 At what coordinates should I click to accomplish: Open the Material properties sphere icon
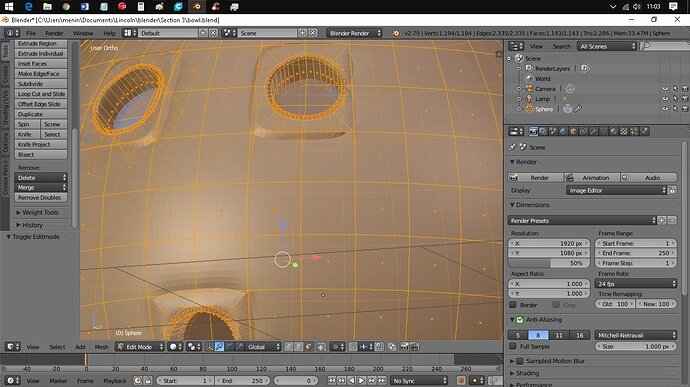pyautogui.click(x=614, y=131)
